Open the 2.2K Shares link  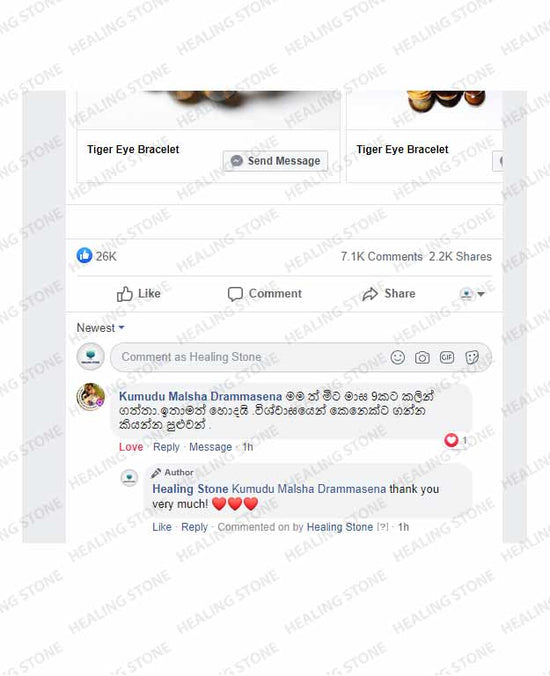(460, 257)
